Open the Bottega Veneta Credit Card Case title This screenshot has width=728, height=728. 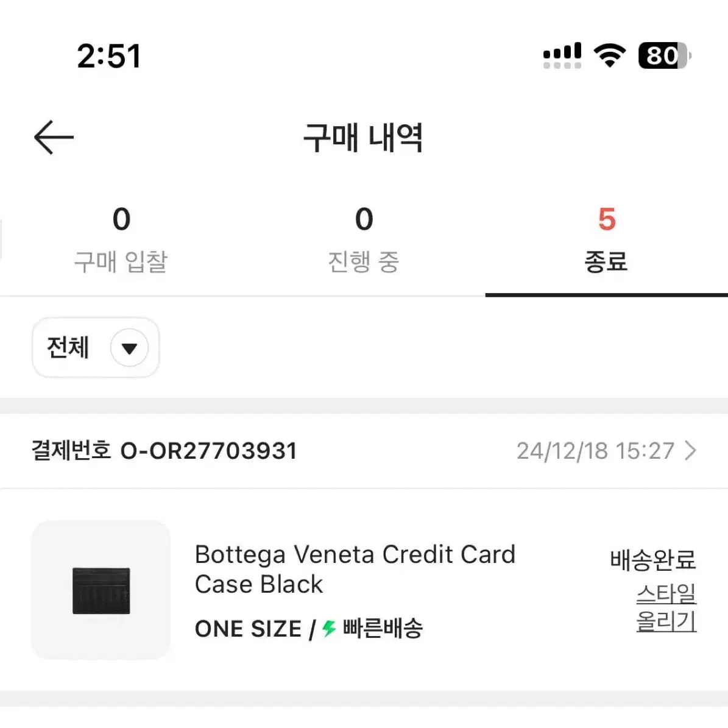(x=355, y=569)
